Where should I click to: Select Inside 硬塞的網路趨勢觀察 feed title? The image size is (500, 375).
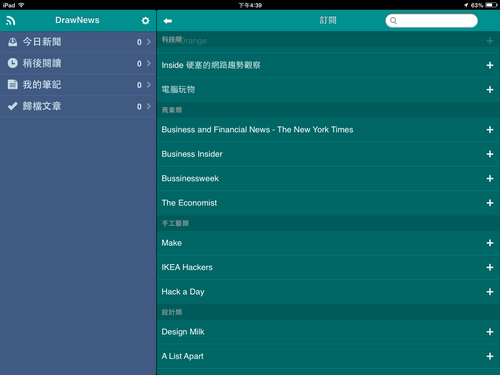pyautogui.click(x=211, y=65)
